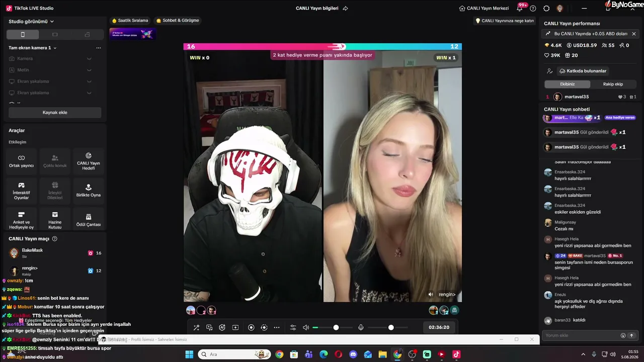Image resolution: width=644 pixels, height=362 pixels.
Task: Click the replay capture icon in bottom toolbar
Action: tap(264, 327)
